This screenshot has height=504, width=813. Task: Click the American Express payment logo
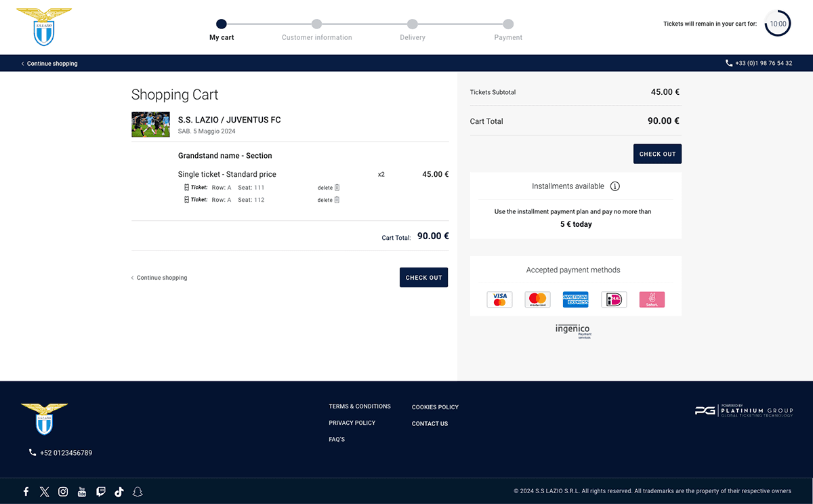(576, 299)
